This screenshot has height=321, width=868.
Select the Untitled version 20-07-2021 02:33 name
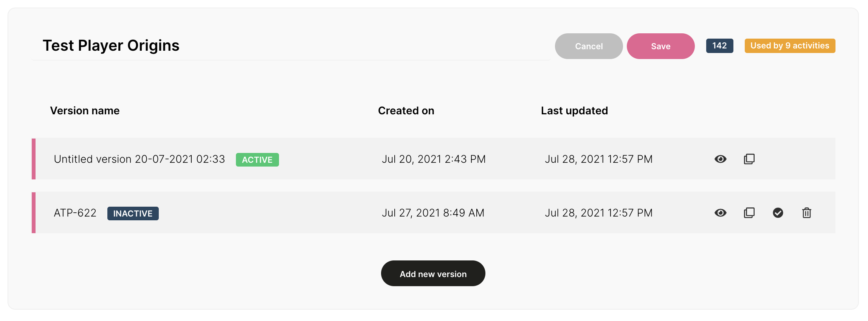[139, 159]
